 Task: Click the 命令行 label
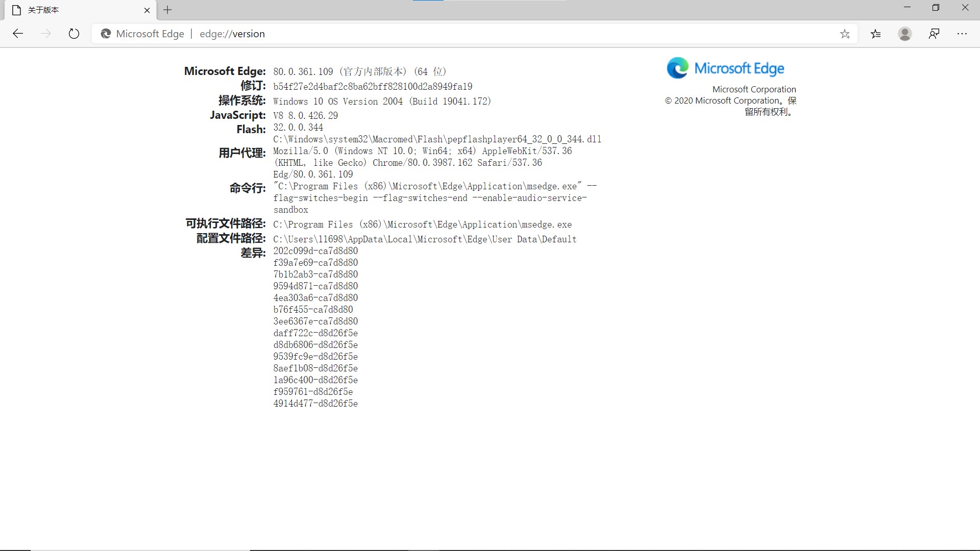point(248,188)
